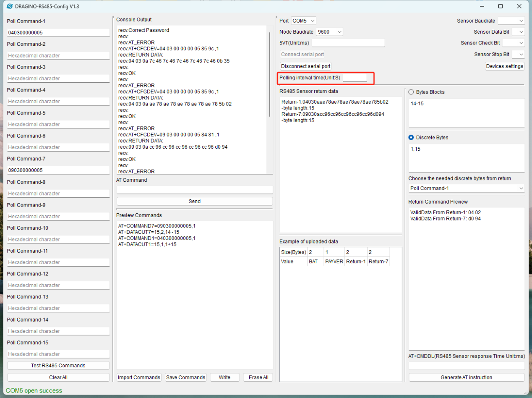This screenshot has height=398, width=532.
Task: Click the AT+COMMAND1 line in Preview Commands
Action: (157, 238)
